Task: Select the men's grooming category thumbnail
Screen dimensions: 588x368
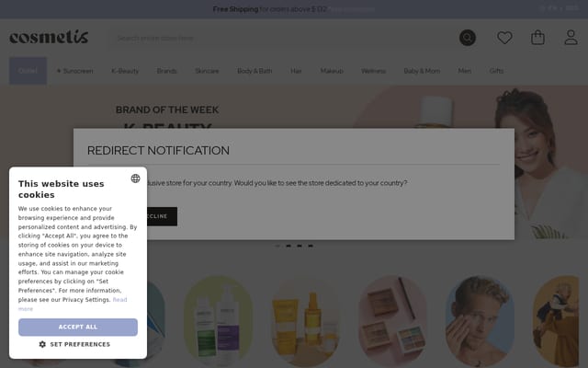Action: (480, 321)
